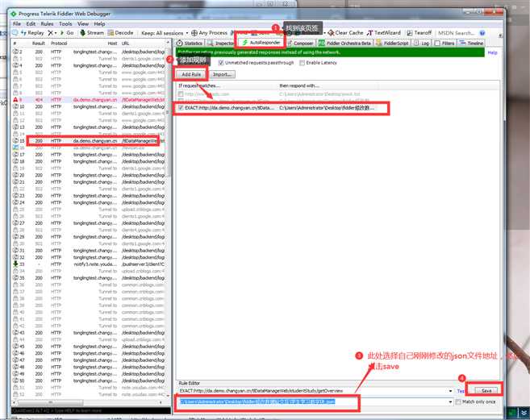530x420 pixels.
Task: Click the Import... button
Action: 222,74
